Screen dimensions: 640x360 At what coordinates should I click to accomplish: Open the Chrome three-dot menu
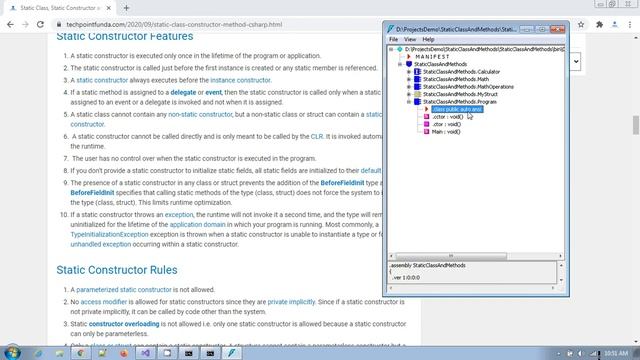coord(630,24)
